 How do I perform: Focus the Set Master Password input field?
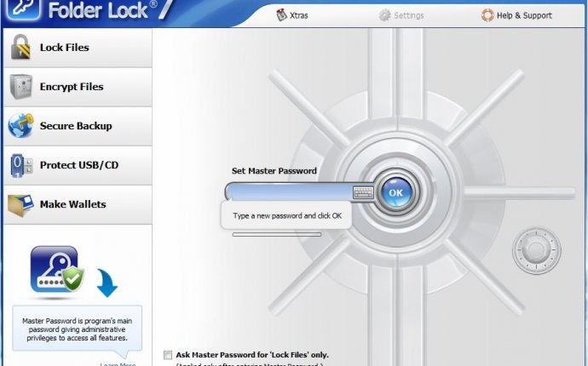[290, 192]
